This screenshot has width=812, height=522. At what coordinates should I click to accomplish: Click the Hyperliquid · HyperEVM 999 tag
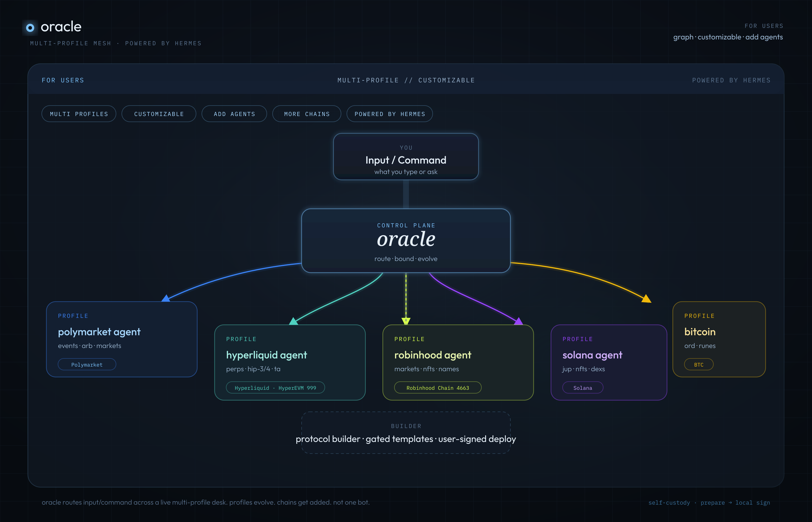coord(275,388)
